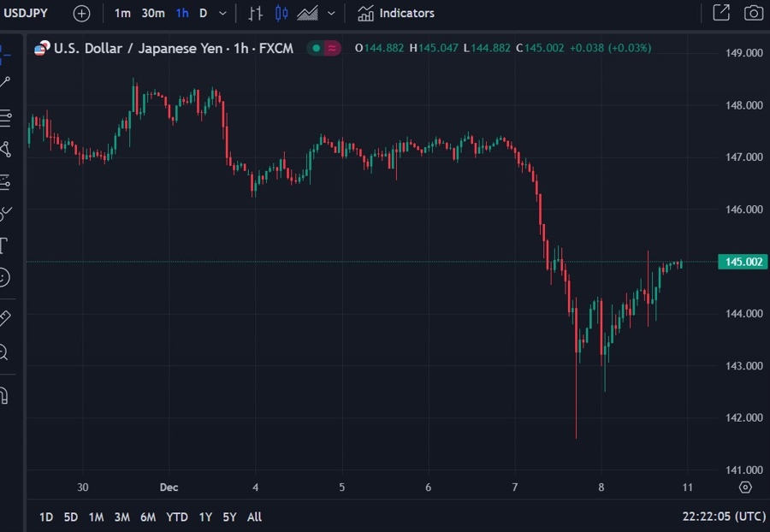The height and width of the screenshot is (532, 770).
Task: Open timezone menu at 22:22:05 (UTC)
Action: (724, 517)
